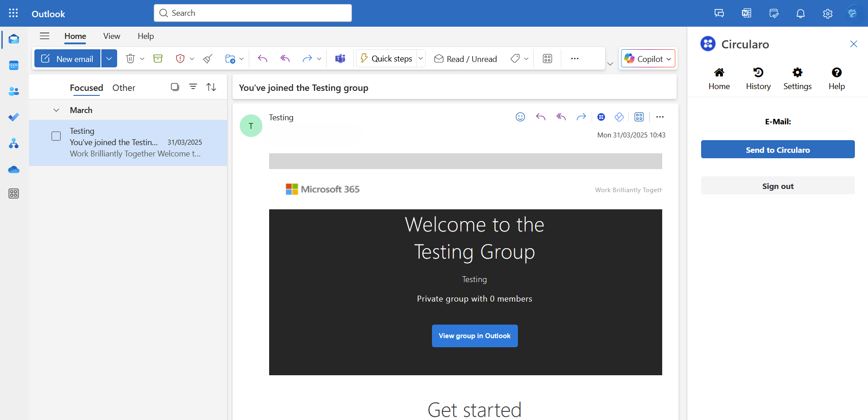Select the Move to folder icon

231,58
